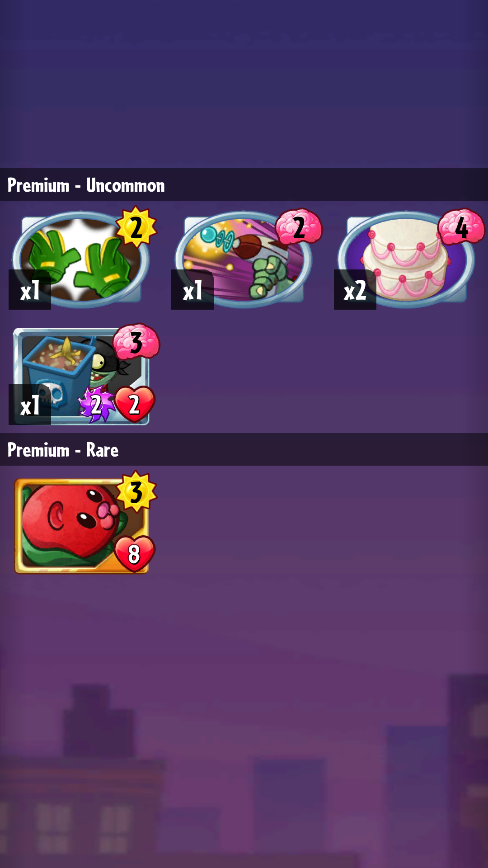Click x1 count on trash can zombie

click(x=30, y=405)
